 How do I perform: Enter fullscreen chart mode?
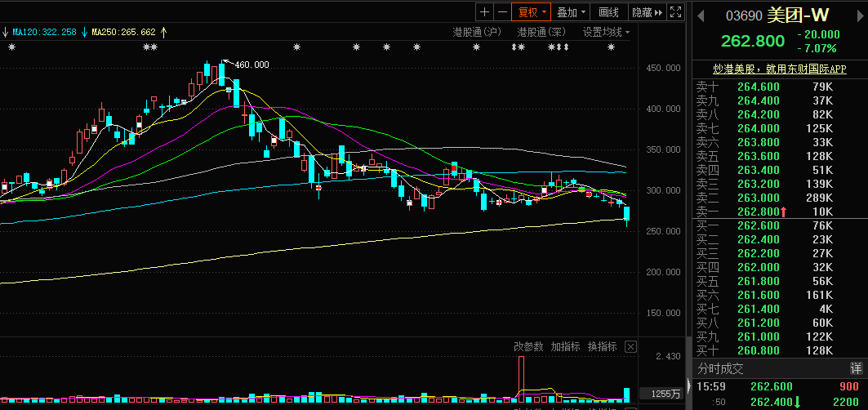[675, 12]
